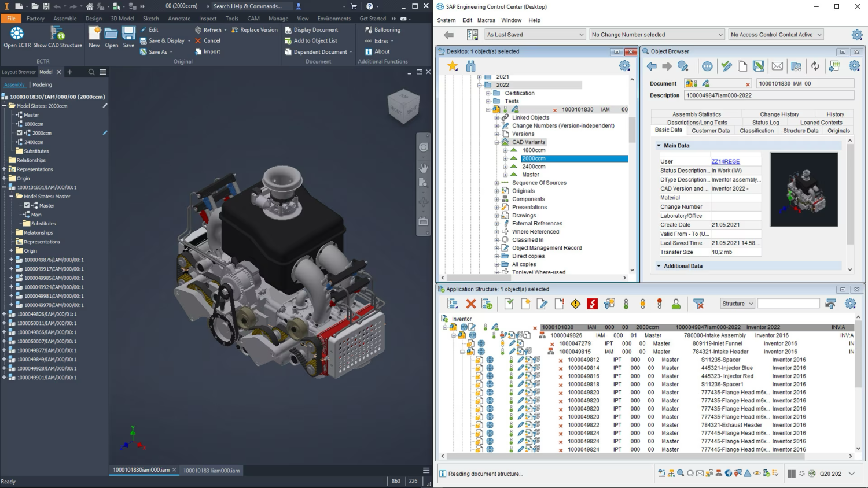Click the Search Help & Commands field
The image size is (868, 488).
251,6
